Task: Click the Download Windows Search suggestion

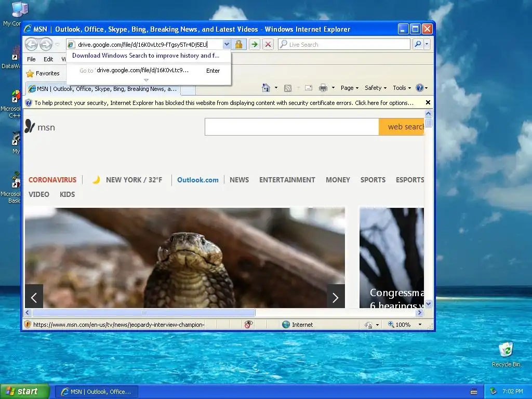Action: [145, 56]
